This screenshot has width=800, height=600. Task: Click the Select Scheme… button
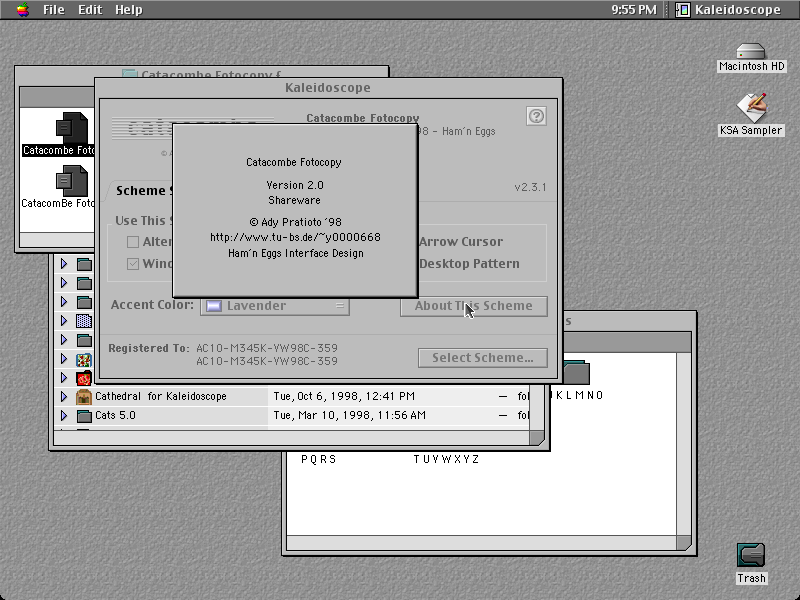483,358
